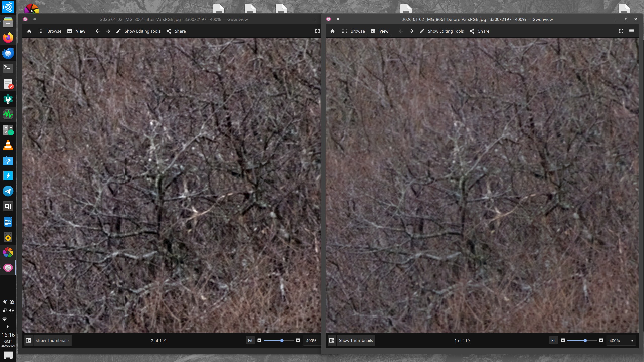
Task: Expand the hidden system tray icons arrow
Action: coord(8,327)
